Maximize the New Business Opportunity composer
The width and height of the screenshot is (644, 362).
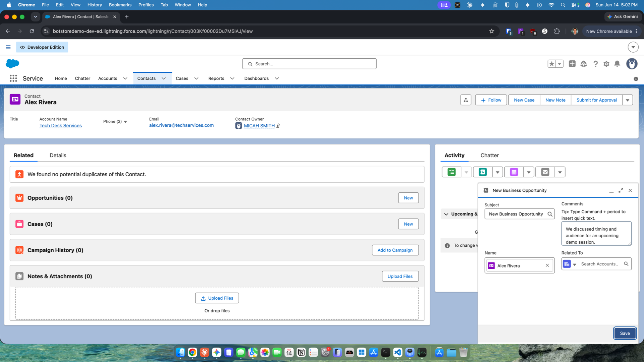[621, 190]
